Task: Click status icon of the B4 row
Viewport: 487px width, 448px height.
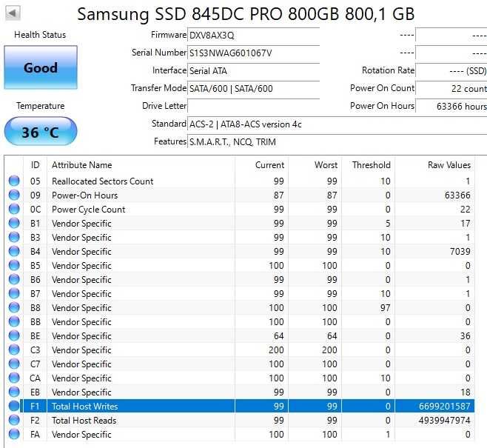Action: click(x=14, y=251)
